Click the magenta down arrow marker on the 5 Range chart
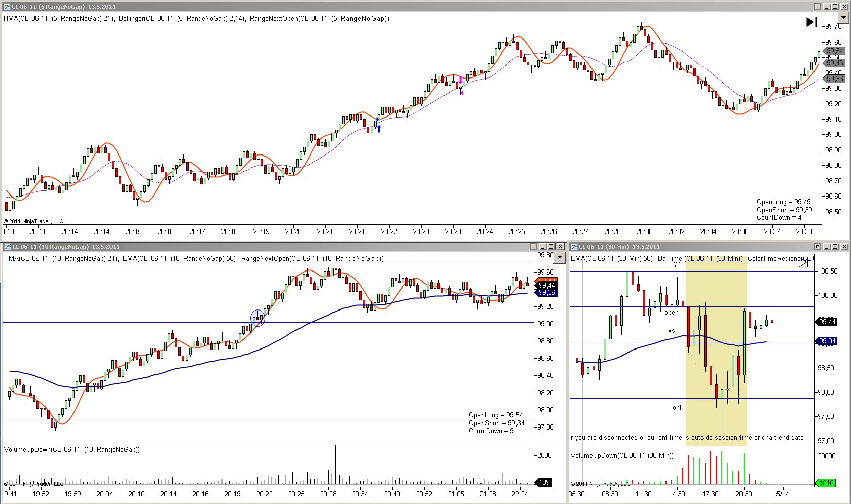The height and width of the screenshot is (504, 851). (460, 80)
